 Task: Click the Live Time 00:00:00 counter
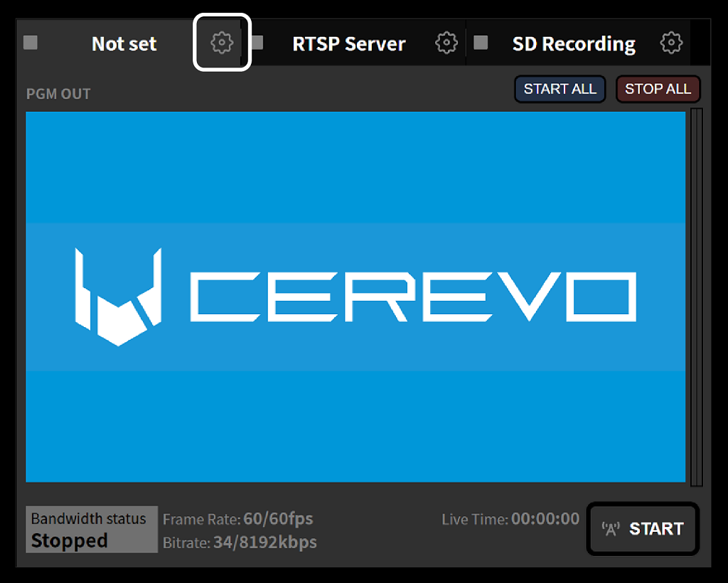(x=510, y=518)
